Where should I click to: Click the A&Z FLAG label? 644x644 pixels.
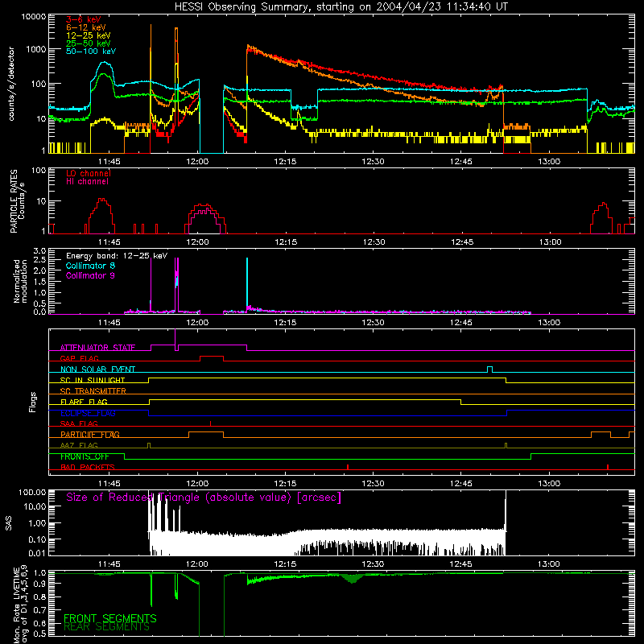coord(79,445)
